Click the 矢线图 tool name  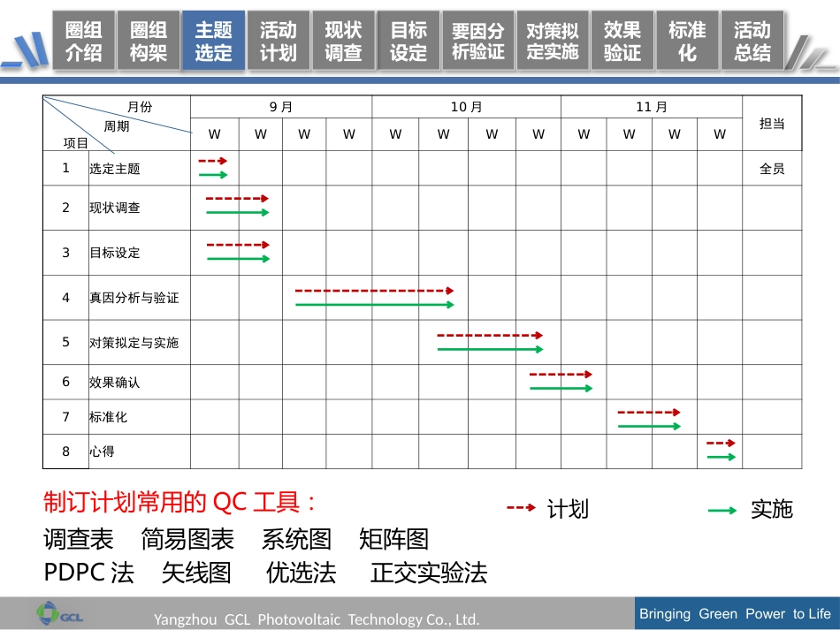click(196, 573)
